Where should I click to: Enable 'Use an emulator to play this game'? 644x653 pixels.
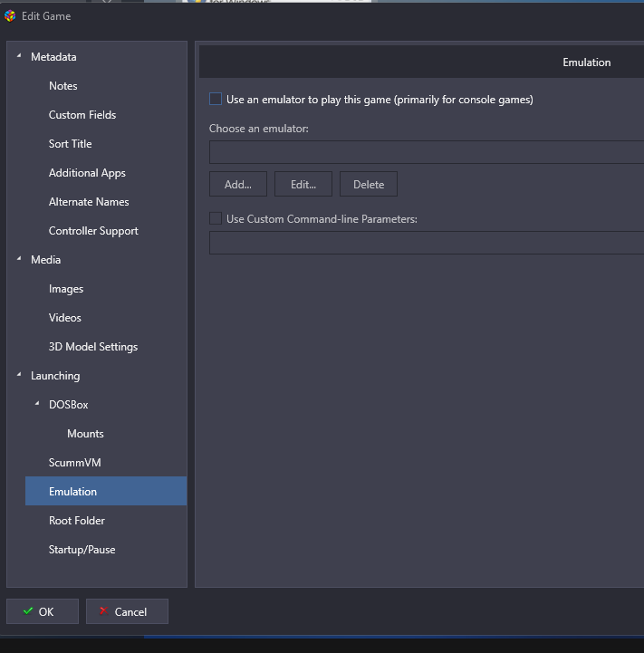[x=216, y=99]
